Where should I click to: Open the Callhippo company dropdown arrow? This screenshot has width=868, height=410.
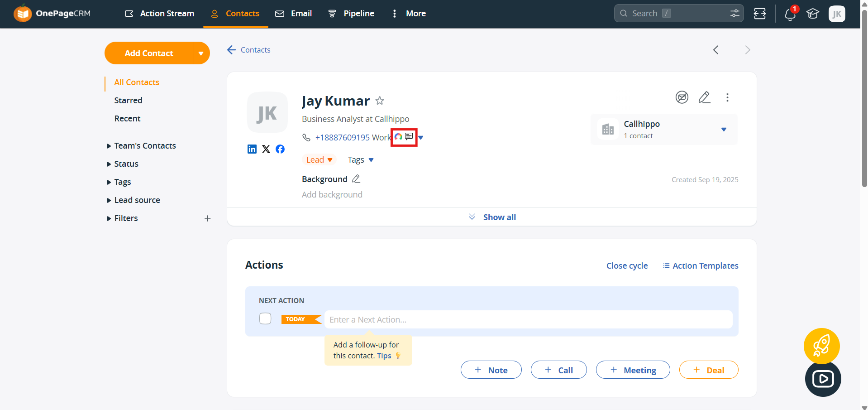[724, 130]
